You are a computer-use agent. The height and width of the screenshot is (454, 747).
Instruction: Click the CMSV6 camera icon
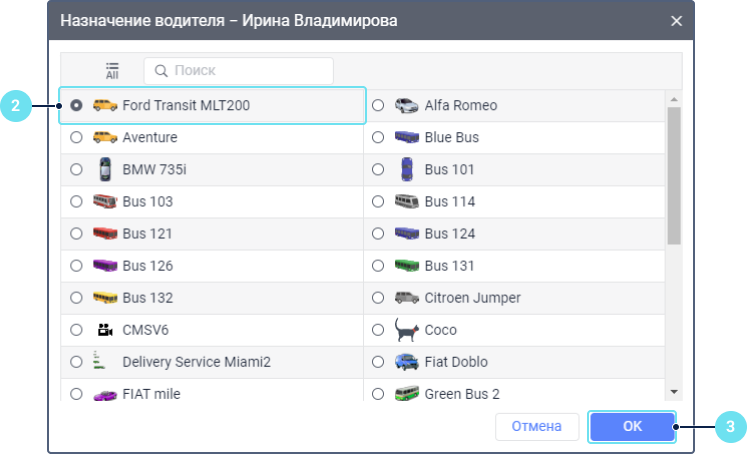click(105, 329)
